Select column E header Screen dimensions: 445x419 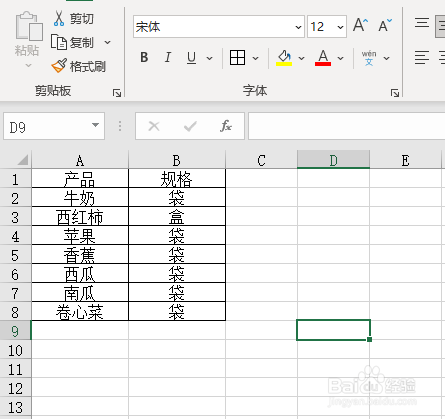coord(405,160)
